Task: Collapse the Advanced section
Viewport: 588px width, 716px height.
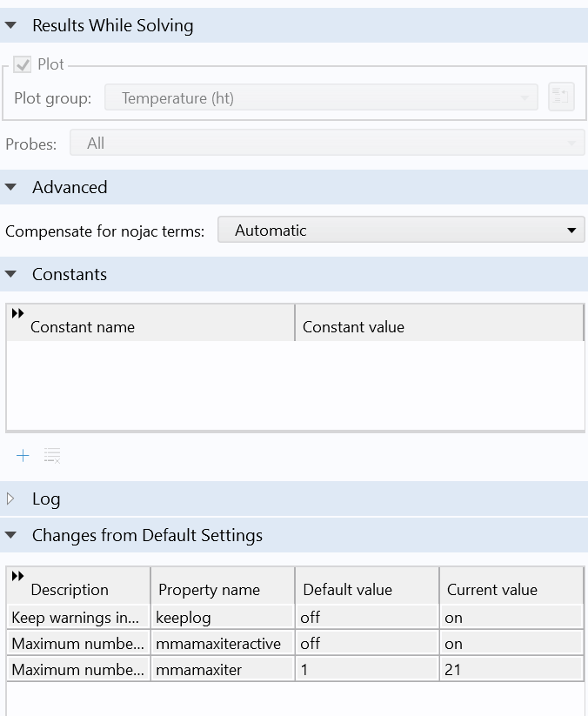Action: [x=11, y=187]
